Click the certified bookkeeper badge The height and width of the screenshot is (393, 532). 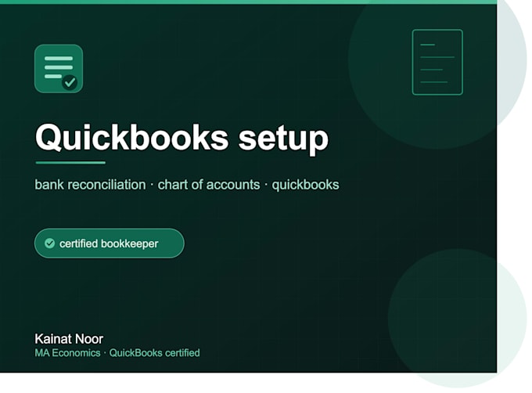[110, 243]
